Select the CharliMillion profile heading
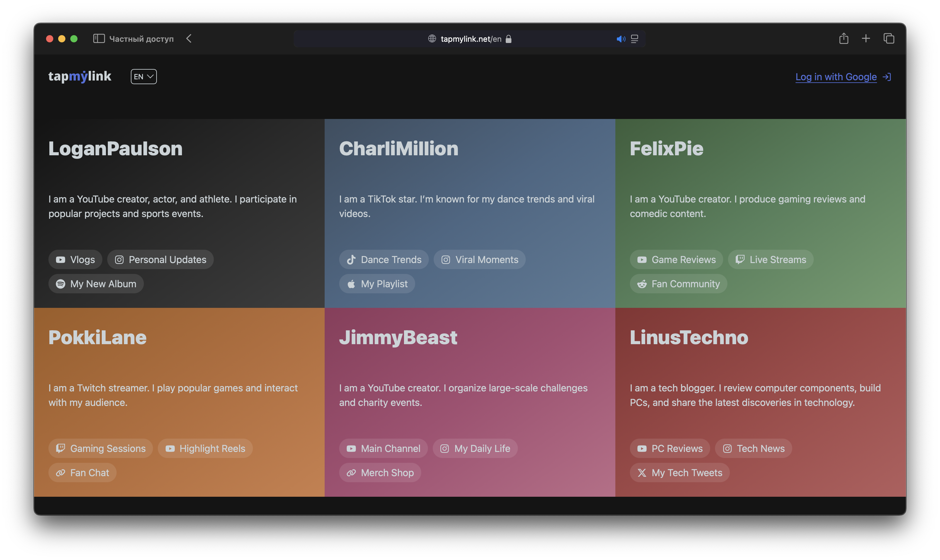This screenshot has height=560, width=940. [399, 149]
